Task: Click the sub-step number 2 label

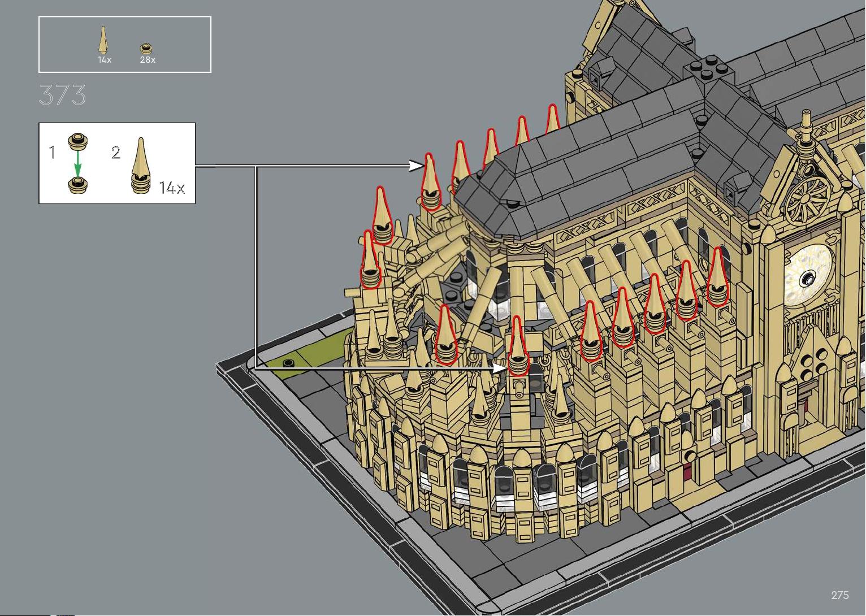Action: [x=116, y=153]
